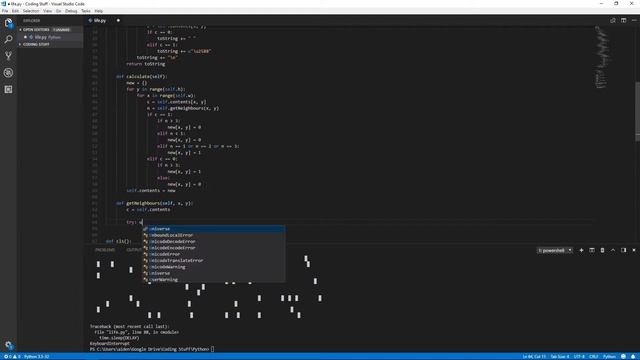The width and height of the screenshot is (640, 360).
Task: Kill terminal with trash icon
Action: coord(602,250)
